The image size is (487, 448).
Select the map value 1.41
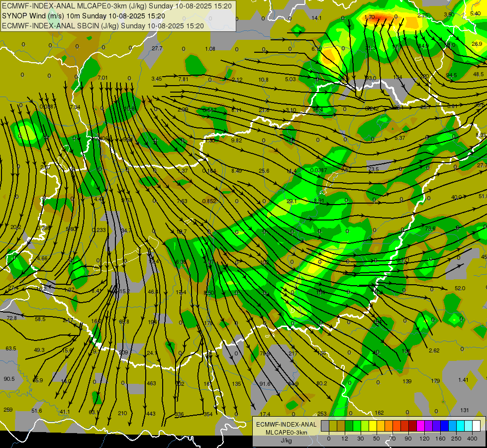click(x=463, y=380)
